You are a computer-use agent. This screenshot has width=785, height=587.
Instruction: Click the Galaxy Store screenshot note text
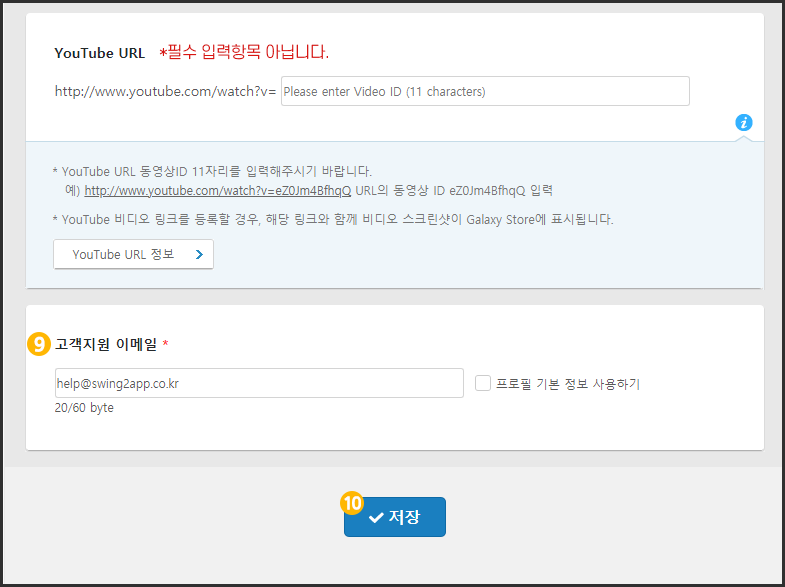pyautogui.click(x=333, y=219)
